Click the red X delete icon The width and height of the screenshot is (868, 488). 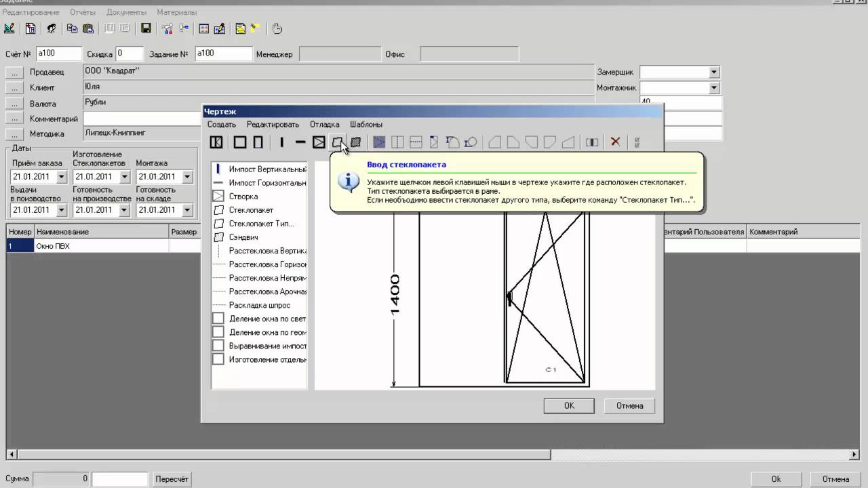[x=616, y=142]
